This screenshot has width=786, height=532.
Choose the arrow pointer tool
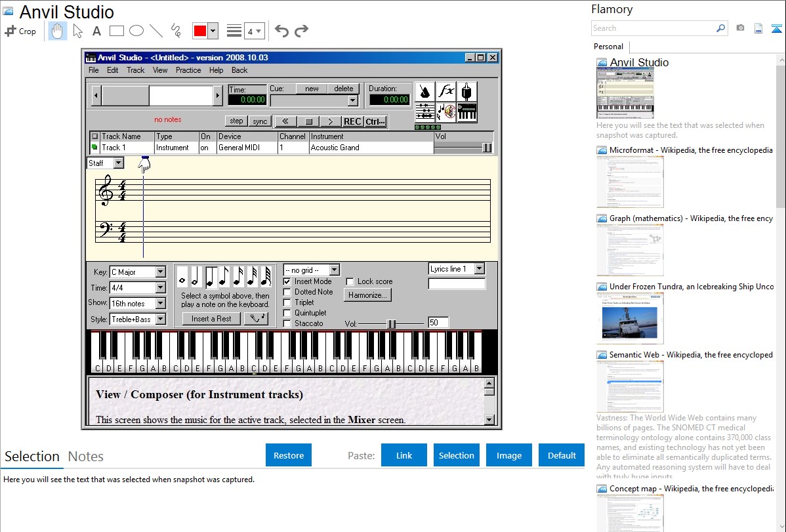[77, 31]
